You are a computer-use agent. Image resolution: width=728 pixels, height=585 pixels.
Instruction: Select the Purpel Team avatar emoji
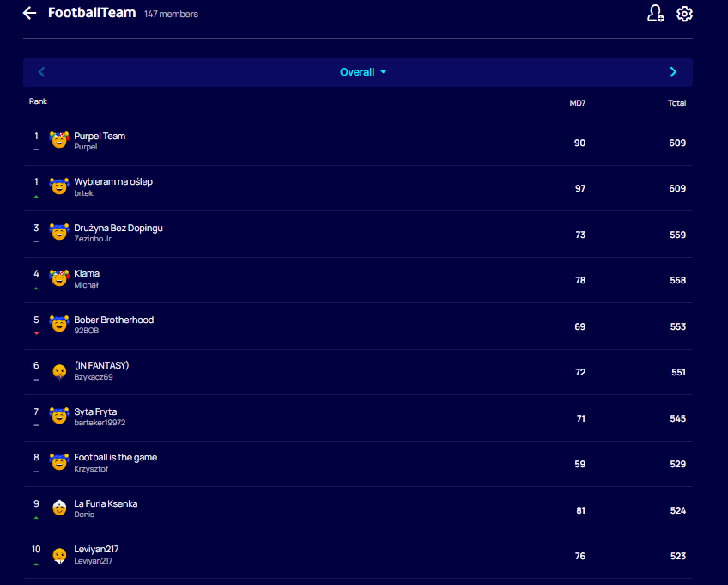tap(58, 140)
